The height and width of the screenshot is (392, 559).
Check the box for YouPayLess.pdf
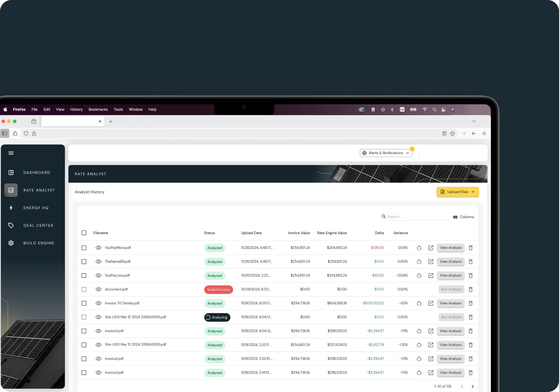click(84, 275)
